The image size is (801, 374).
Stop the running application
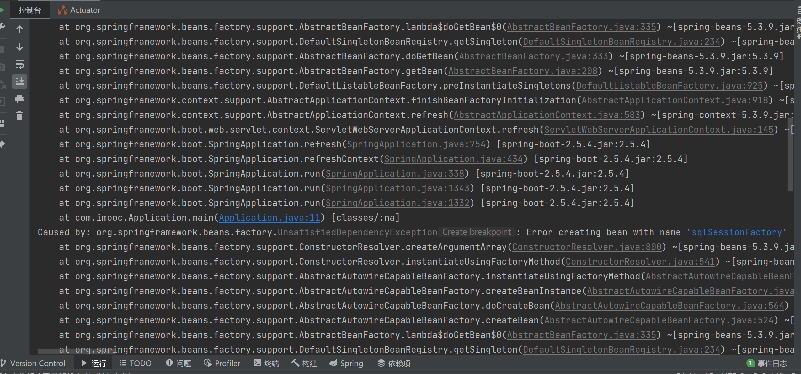pos(2,50)
